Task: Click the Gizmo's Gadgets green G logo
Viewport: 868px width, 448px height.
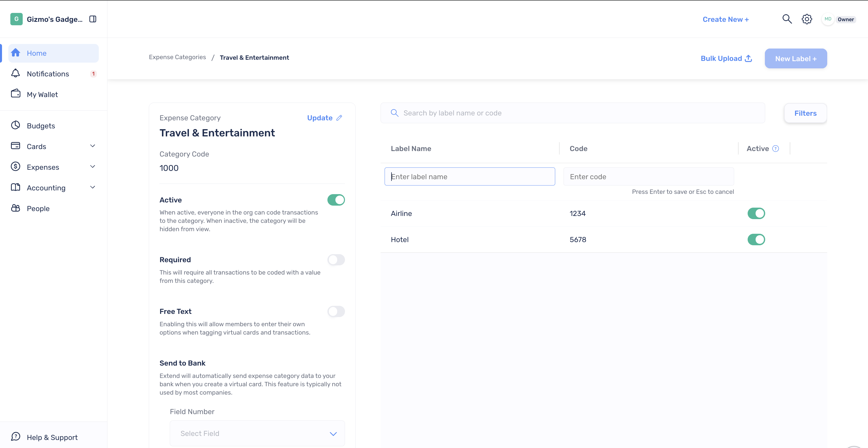Action: [x=16, y=19]
